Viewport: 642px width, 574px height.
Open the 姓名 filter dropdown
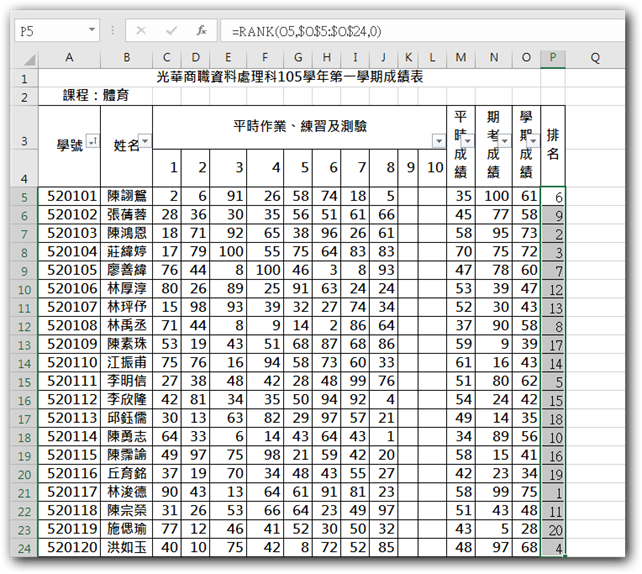point(145,141)
